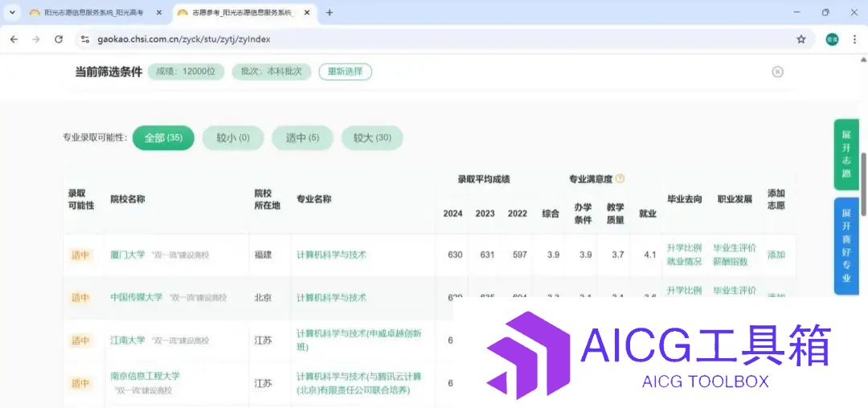Open 南京信息工程大学 school link
Viewport: 868px width, 408px height.
[x=145, y=376]
